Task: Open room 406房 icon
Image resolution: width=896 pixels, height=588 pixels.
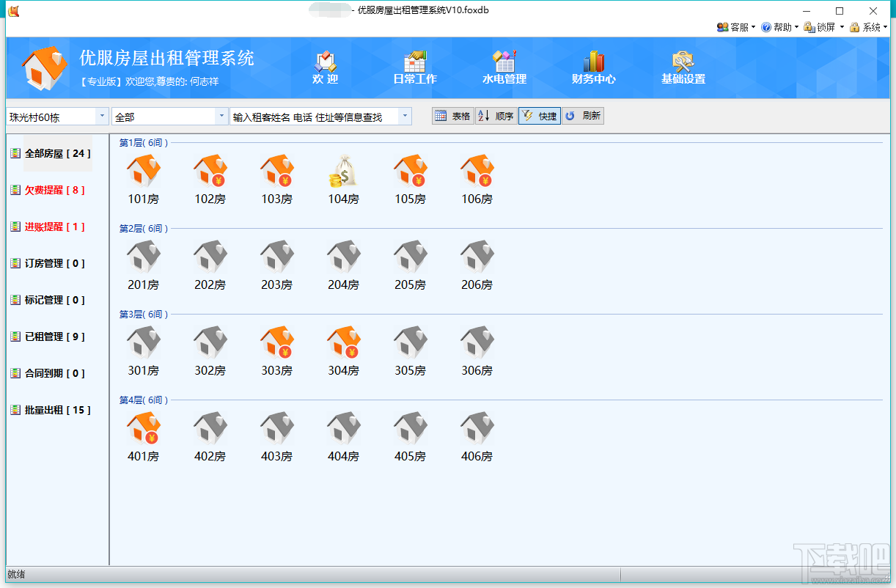Action: point(477,428)
